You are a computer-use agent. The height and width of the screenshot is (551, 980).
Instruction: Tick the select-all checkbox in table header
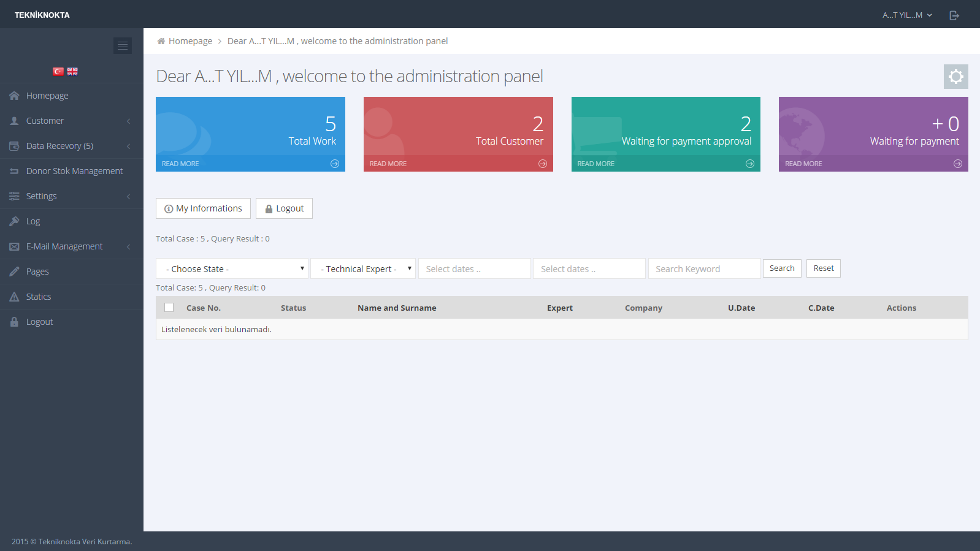click(x=169, y=308)
